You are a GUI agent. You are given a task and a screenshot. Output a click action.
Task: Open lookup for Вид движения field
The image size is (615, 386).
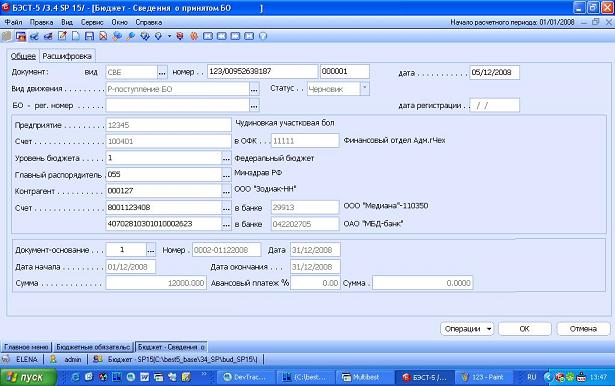point(255,89)
